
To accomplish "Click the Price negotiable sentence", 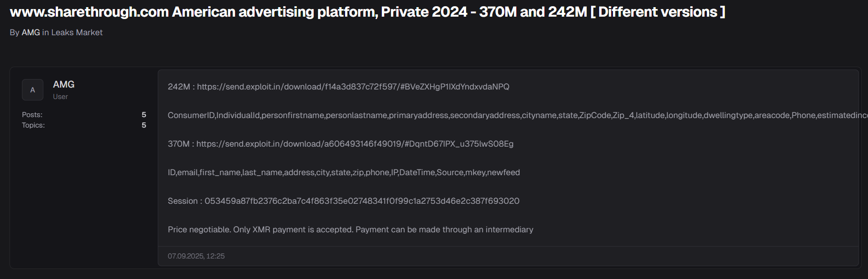I will click(350, 229).
